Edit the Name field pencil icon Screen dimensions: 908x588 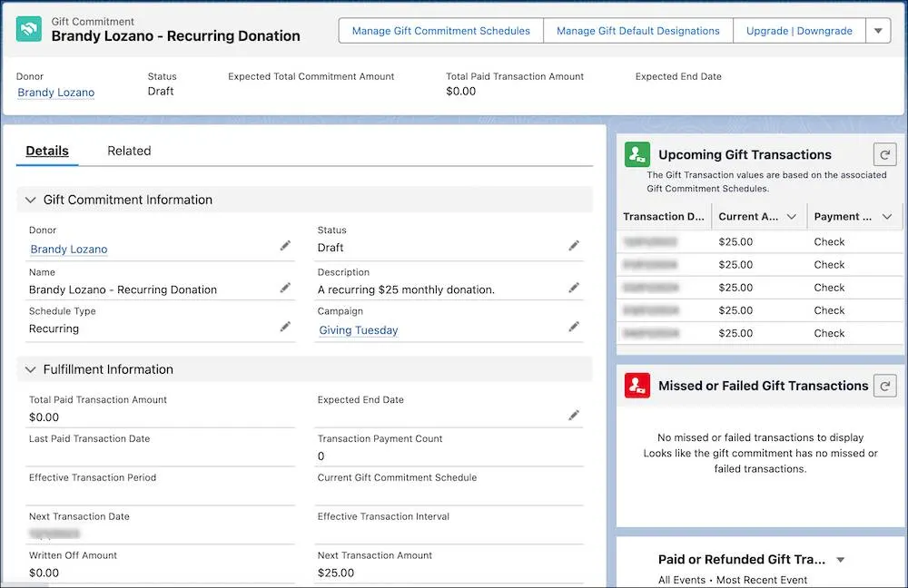[x=285, y=288]
